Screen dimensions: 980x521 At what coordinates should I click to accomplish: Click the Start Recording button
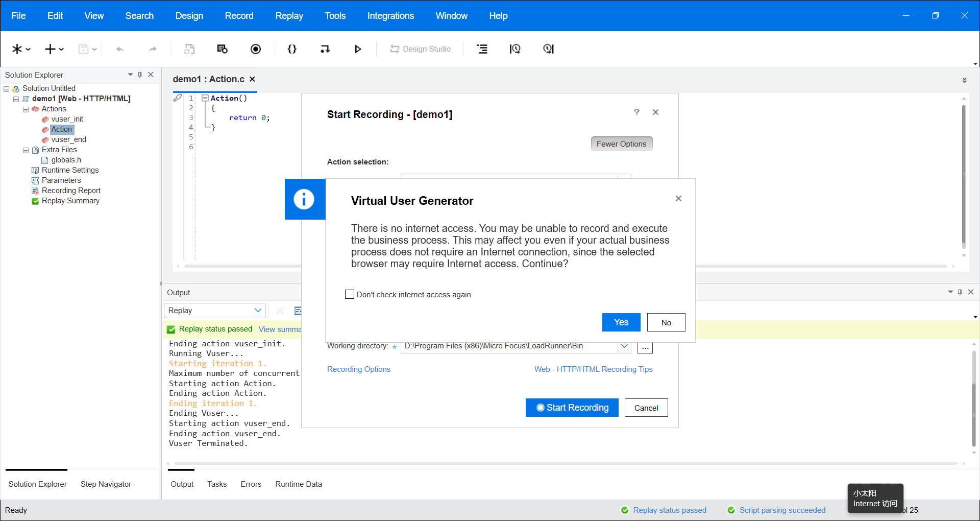tap(572, 408)
